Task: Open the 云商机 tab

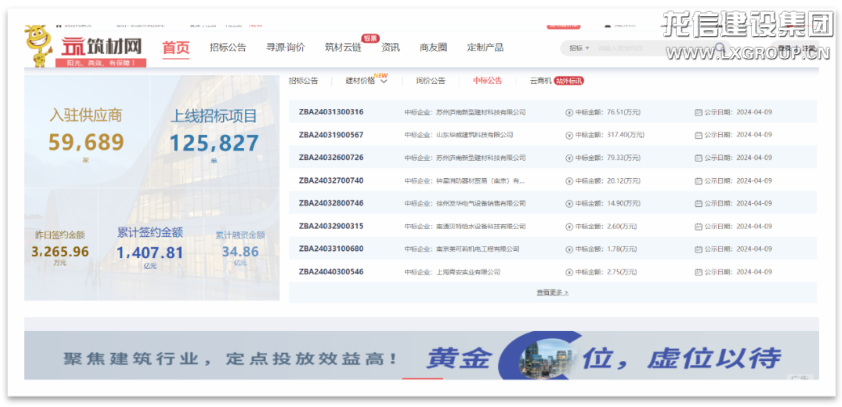Action: [529, 81]
